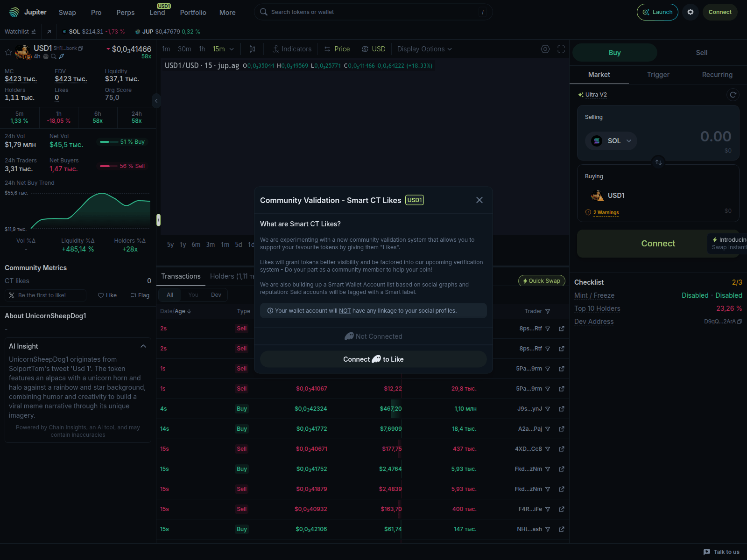Open the More menu
747x560 pixels.
[227, 13]
